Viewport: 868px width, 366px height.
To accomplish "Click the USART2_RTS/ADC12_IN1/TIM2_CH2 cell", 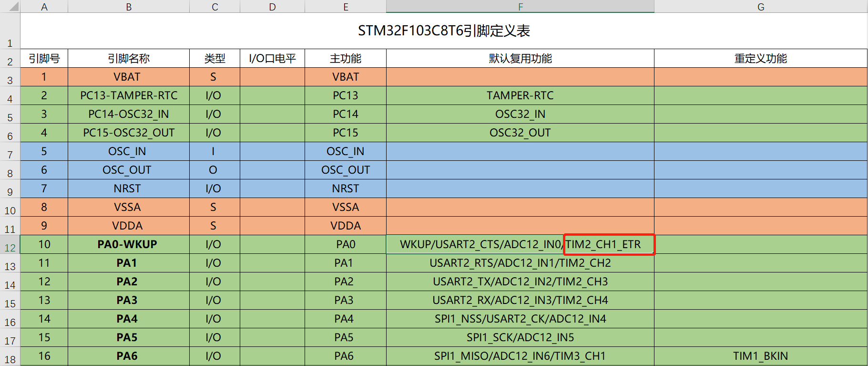I will click(520, 263).
